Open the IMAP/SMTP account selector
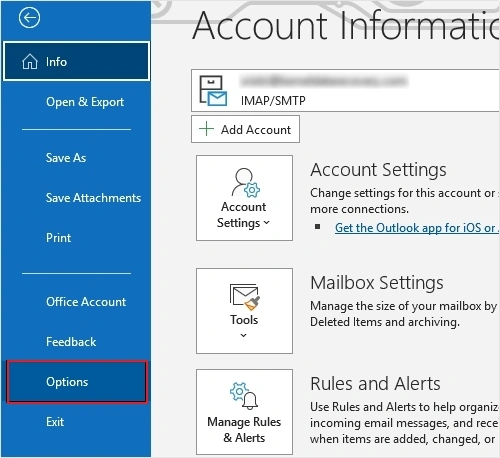Image resolution: width=500 pixels, height=458 pixels. (345, 91)
